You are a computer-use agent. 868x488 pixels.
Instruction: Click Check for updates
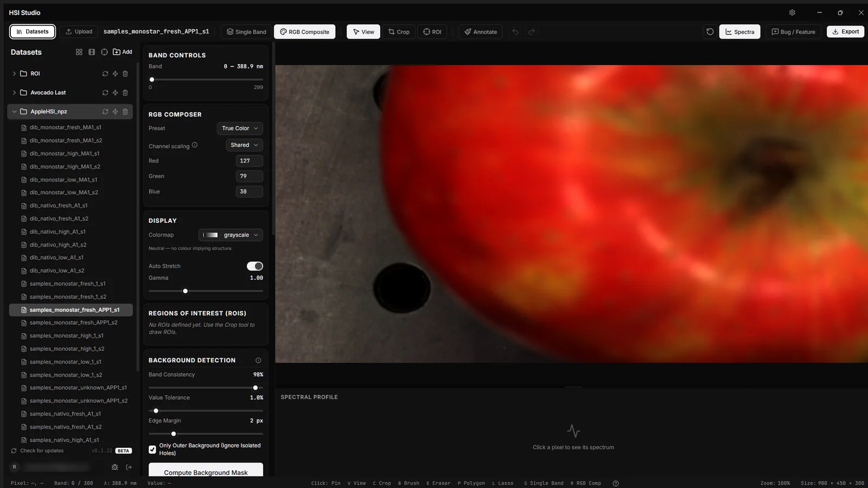(37, 451)
